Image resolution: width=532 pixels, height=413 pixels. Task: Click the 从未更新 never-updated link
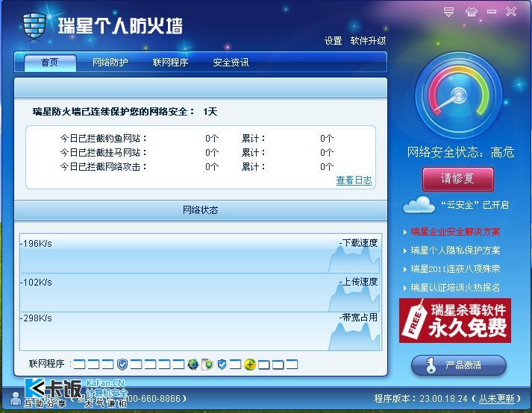pos(497,398)
